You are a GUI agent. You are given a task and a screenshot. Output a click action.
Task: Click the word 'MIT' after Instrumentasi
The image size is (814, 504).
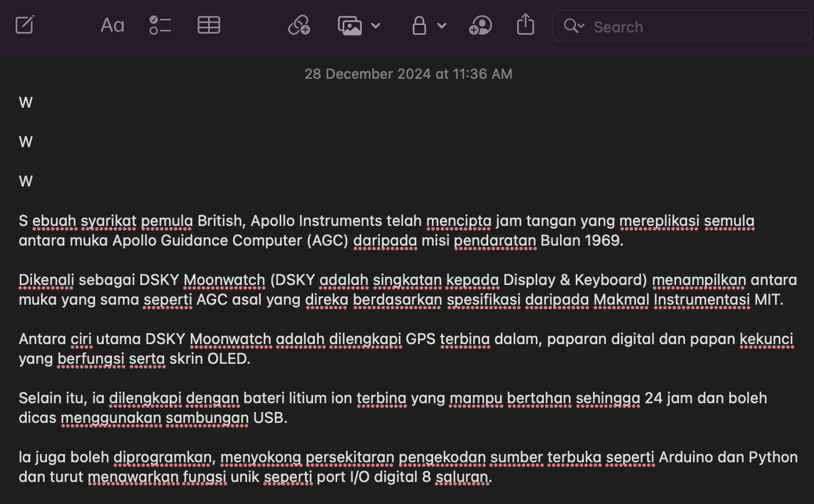pos(766,300)
